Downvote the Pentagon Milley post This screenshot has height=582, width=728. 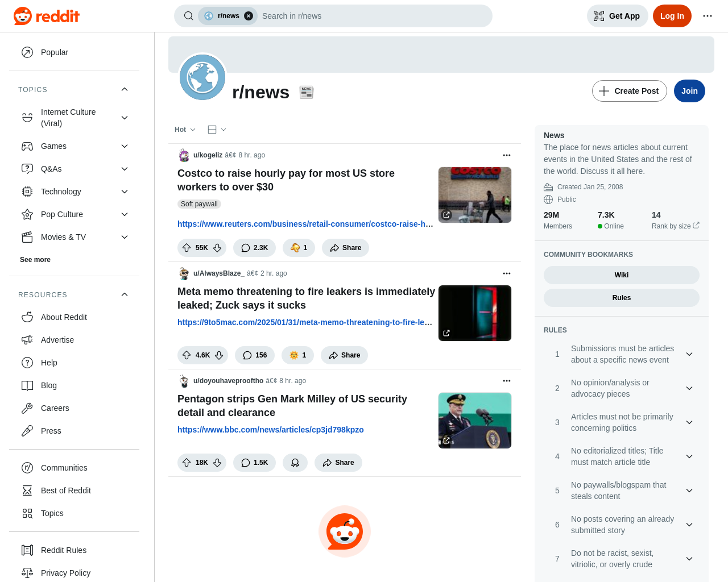click(217, 463)
